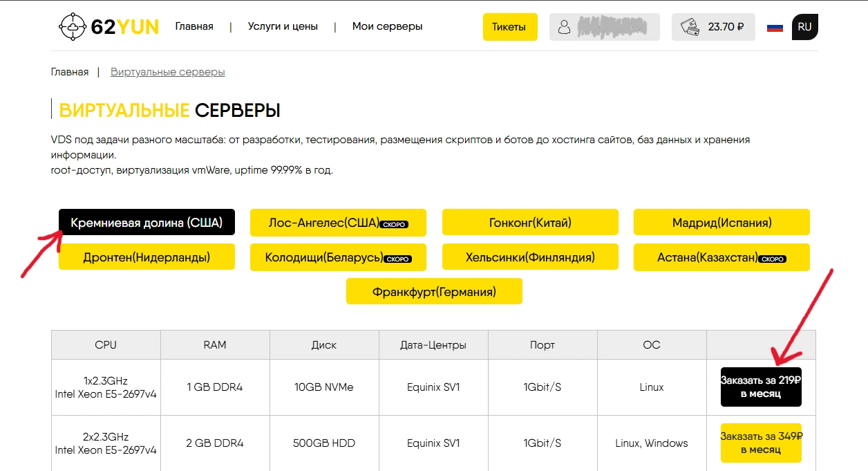Select Хельсинки(Финляндия) location

coord(529,257)
